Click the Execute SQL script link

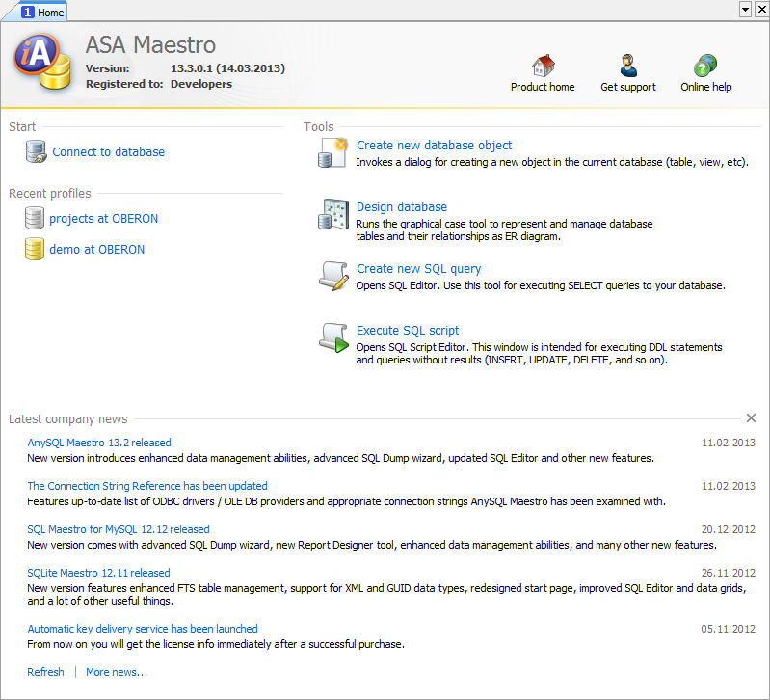(x=408, y=330)
